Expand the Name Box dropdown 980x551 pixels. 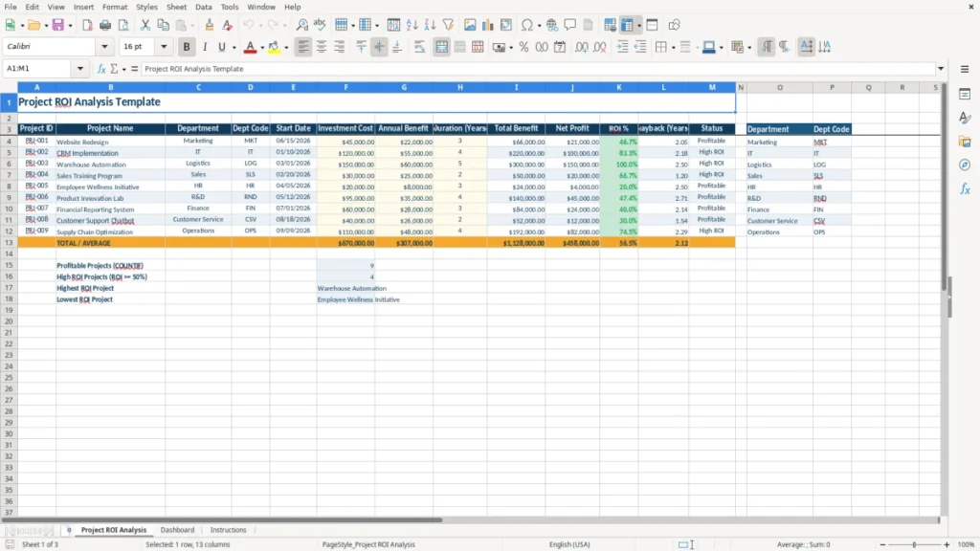[80, 69]
